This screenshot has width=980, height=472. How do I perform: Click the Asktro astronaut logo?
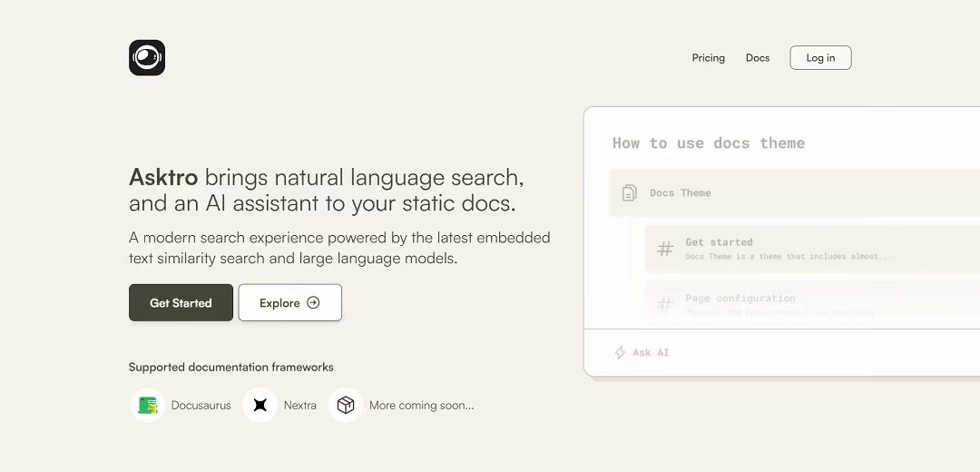coord(147,57)
